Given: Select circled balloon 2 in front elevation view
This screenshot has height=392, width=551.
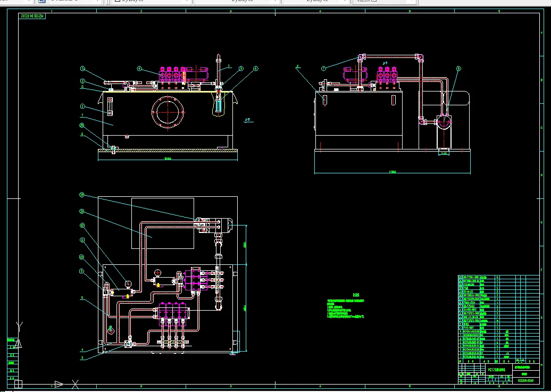Looking at the screenshot, I should click(82, 81).
